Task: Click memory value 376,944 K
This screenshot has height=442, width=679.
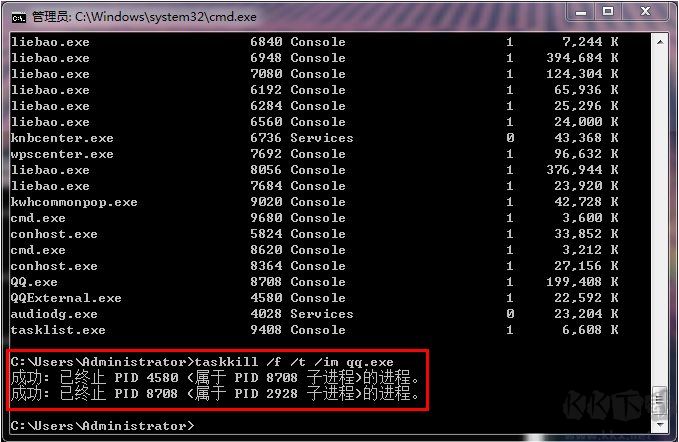Action: coord(582,170)
